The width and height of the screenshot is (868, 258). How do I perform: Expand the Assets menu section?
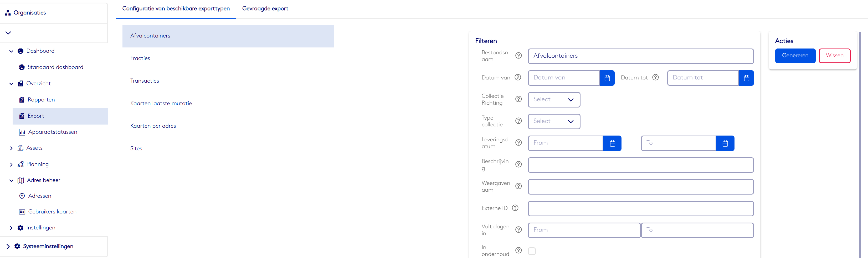pos(11,148)
